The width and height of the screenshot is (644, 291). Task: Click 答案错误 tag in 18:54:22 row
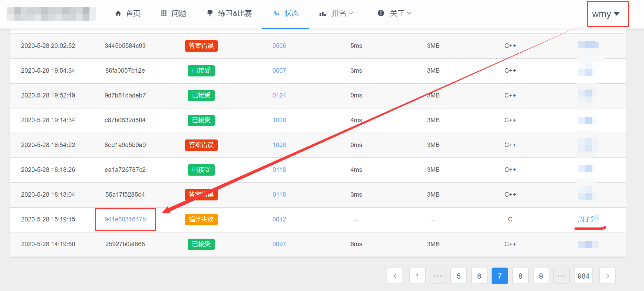point(201,145)
